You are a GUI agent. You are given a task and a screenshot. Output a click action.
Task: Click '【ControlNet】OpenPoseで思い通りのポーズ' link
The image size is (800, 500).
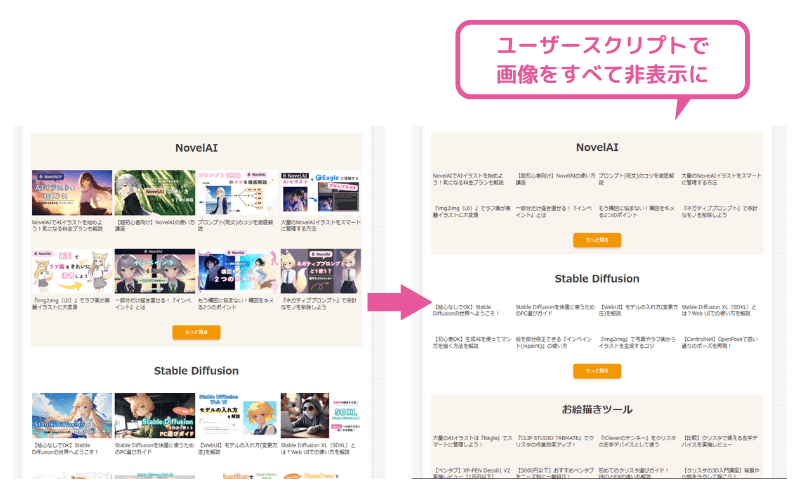[x=720, y=342]
